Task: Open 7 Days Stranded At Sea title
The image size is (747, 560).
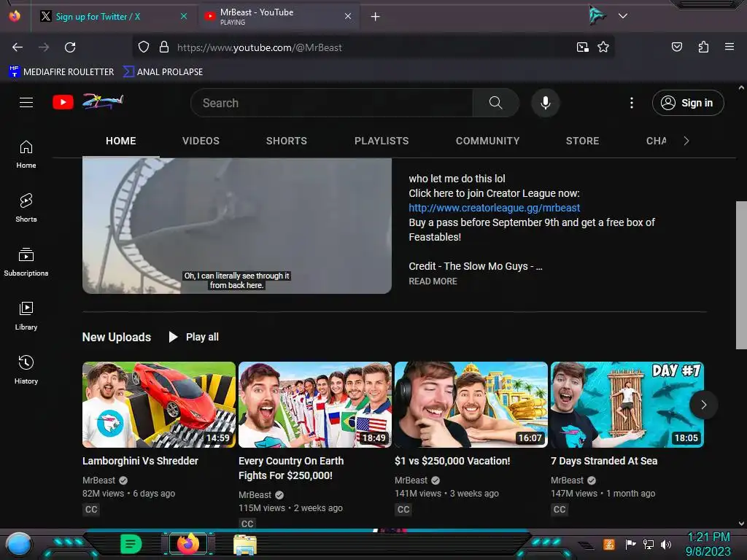Action: [x=603, y=461]
